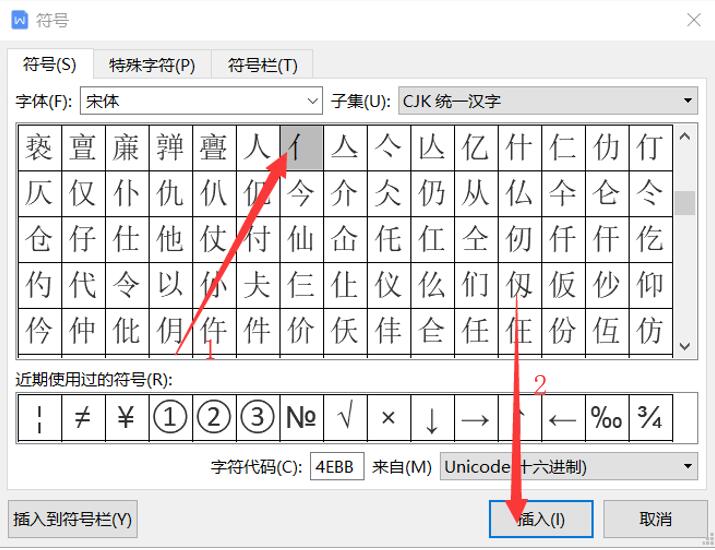Select the character 亿 in the grid
The image size is (715, 550).
click(476, 148)
